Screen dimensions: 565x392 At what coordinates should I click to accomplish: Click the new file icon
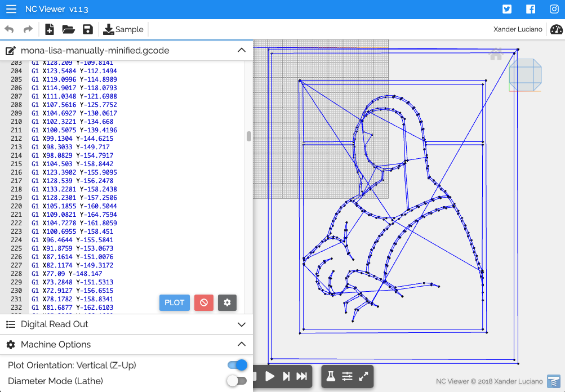point(50,29)
